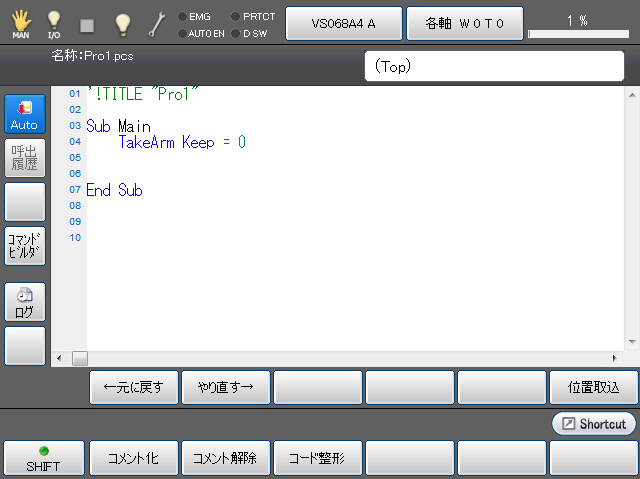Open the wrench tool settings icon
The width and height of the screenshot is (640, 479).
pos(157,23)
